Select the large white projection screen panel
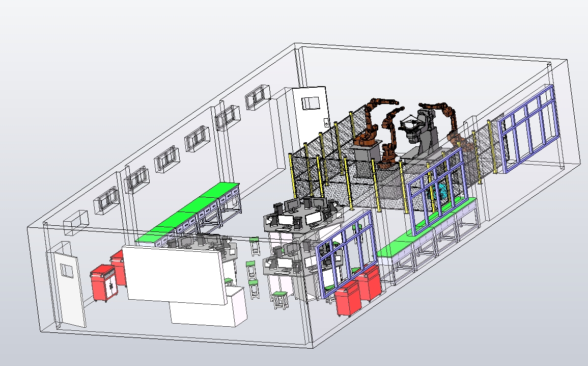 [175, 274]
